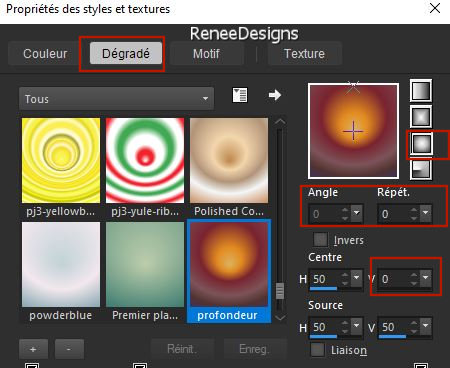The height and width of the screenshot is (368, 450).
Task: Click the white arrow icon next to category list
Action: click(275, 95)
